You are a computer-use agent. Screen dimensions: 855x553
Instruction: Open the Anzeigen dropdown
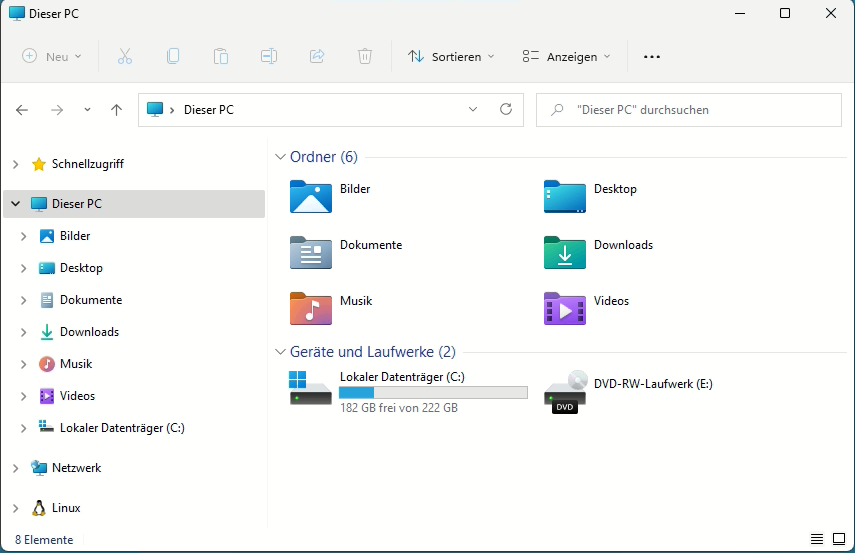click(567, 57)
